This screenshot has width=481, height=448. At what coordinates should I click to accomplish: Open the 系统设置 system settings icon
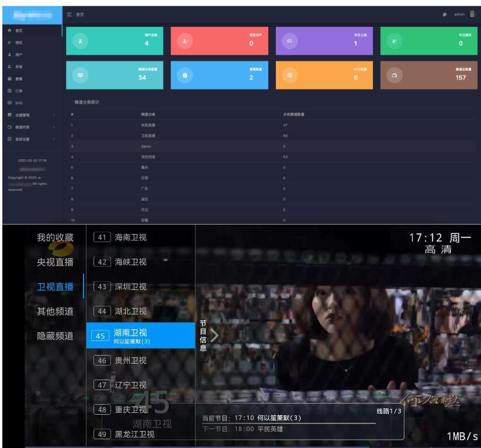tap(9, 139)
